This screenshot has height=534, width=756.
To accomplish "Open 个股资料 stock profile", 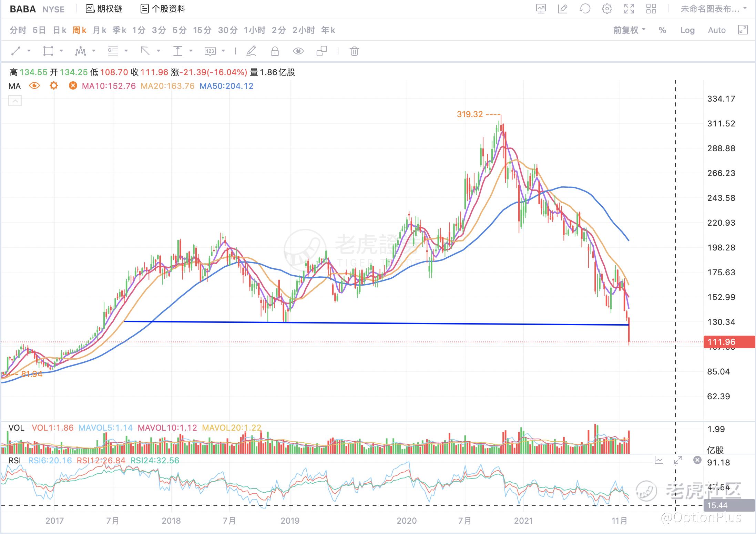I will 163,9.
